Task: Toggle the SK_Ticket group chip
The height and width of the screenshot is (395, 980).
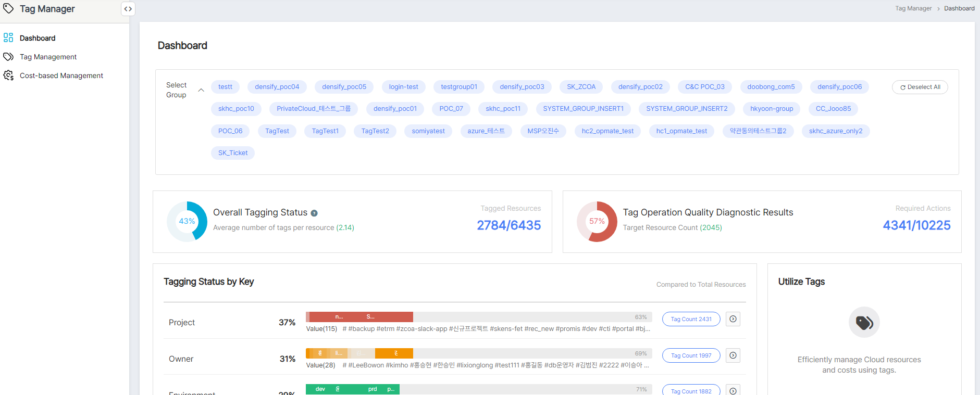Action: click(233, 153)
